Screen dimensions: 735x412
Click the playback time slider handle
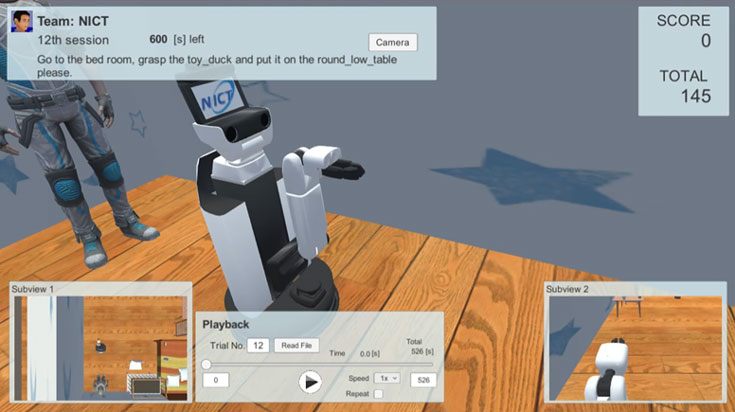[206, 364]
